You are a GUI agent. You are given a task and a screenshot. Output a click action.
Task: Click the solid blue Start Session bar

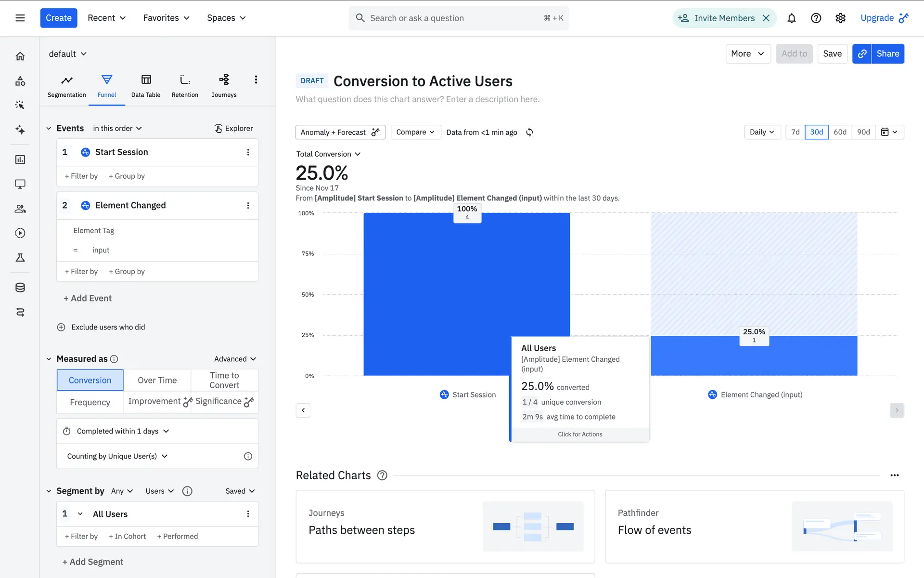click(x=433, y=289)
